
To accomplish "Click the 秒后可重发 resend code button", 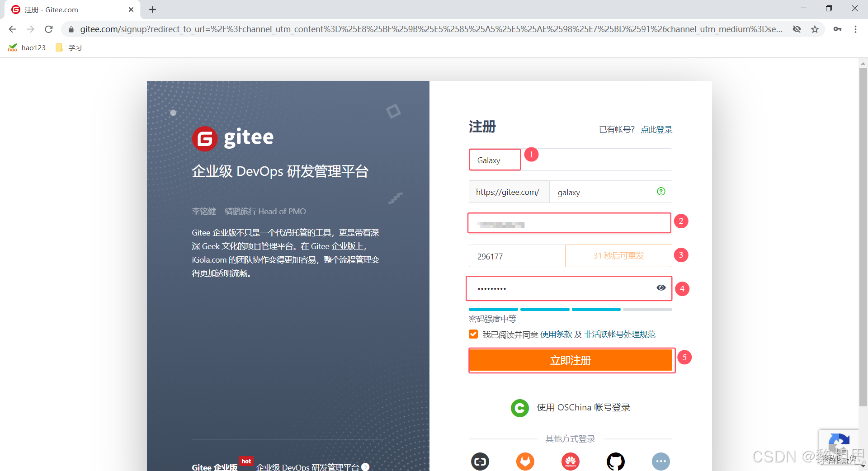I will 618,256.
